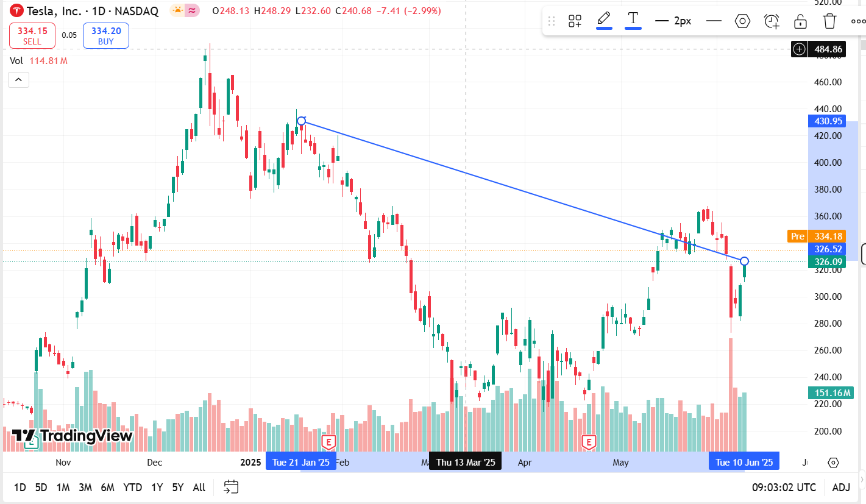Open timezone menu at 09:03:02 UTC

(784, 488)
